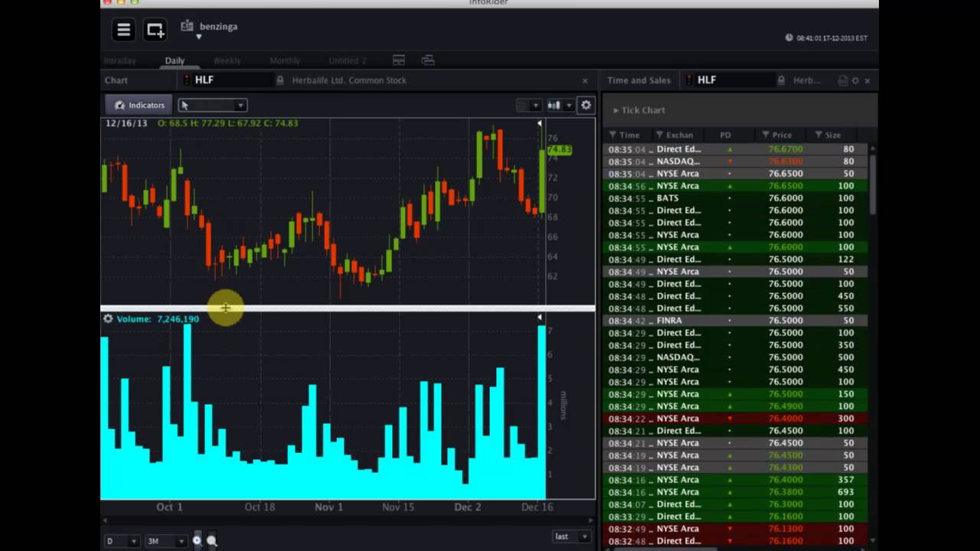Image resolution: width=980 pixels, height=551 pixels.
Task: Switch to the Intraday tab
Action: tap(119, 60)
